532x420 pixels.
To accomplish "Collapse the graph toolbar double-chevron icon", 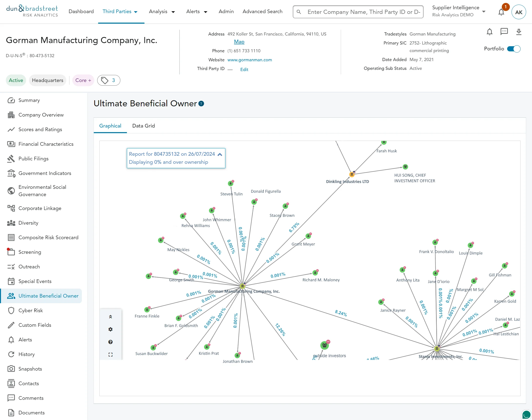I will (111, 317).
